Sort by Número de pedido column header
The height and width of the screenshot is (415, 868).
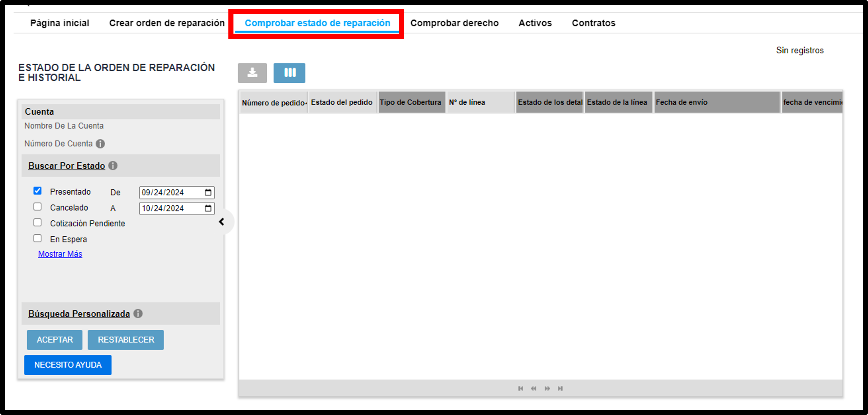[274, 102]
